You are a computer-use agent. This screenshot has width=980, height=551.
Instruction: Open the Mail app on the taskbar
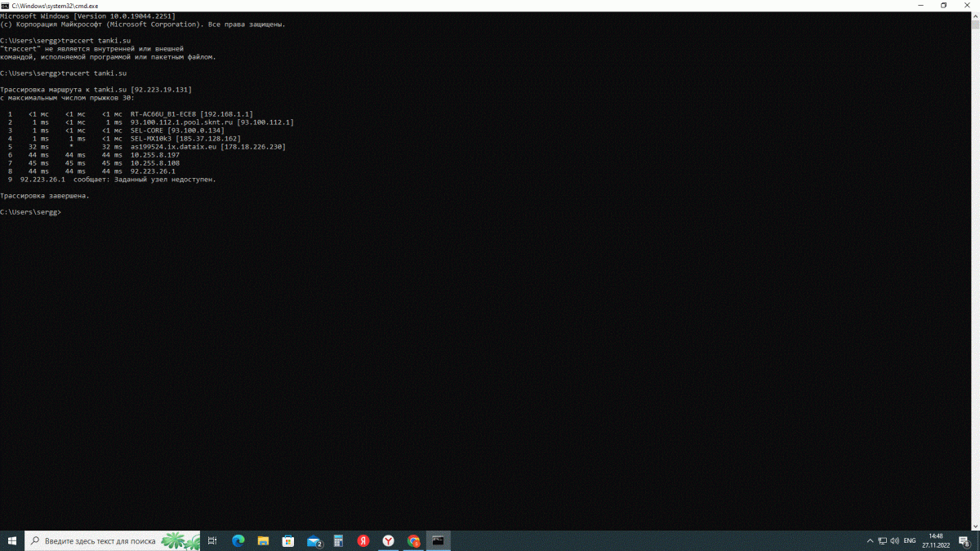pos(314,540)
